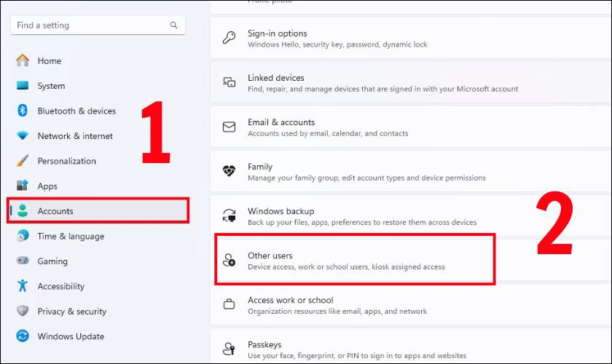Open Accessibility settings
The image size is (612, 364).
pos(98,286)
